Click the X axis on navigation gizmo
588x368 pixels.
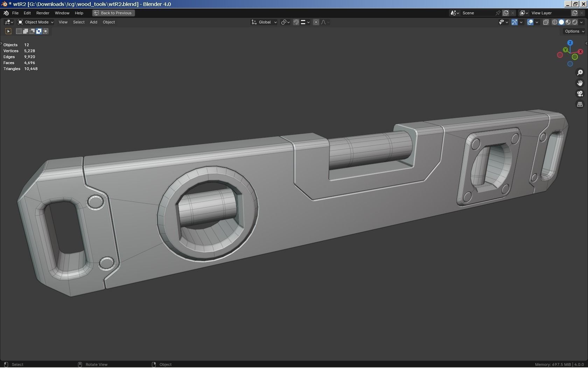(x=580, y=52)
